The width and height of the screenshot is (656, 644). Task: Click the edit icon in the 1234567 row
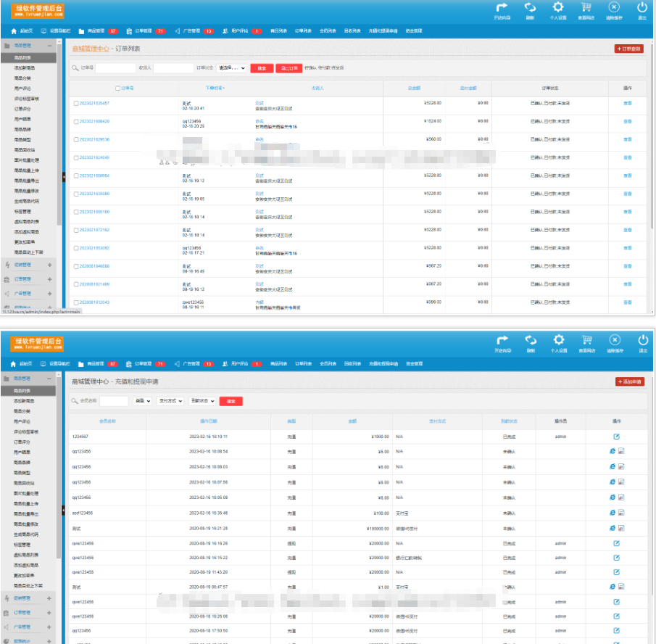616,437
